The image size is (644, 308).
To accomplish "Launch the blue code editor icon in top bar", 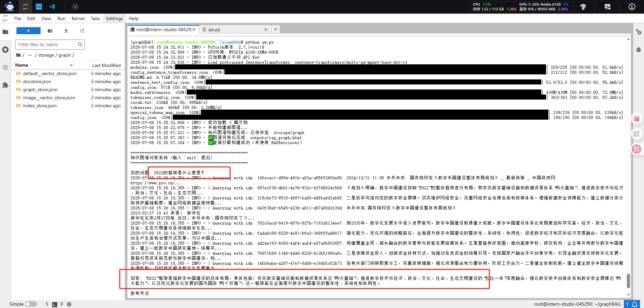I will point(39,7).
